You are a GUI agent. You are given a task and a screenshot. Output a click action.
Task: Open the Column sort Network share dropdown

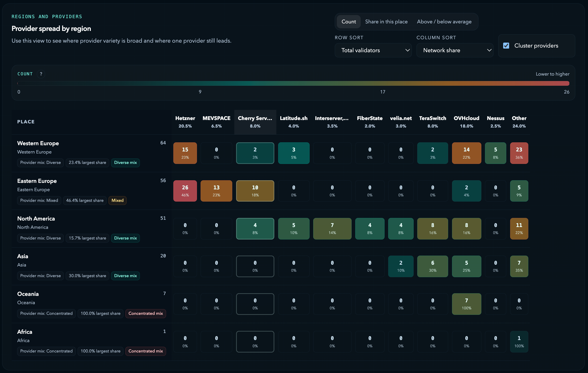click(455, 50)
